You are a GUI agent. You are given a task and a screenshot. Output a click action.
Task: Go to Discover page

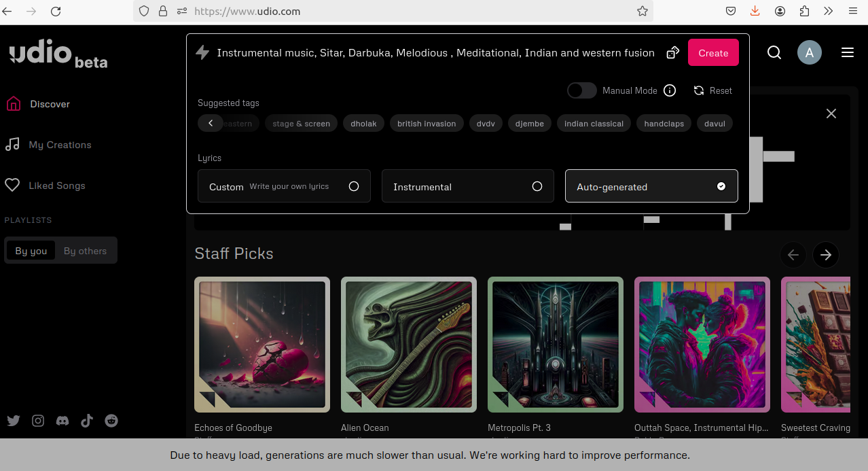(50, 104)
